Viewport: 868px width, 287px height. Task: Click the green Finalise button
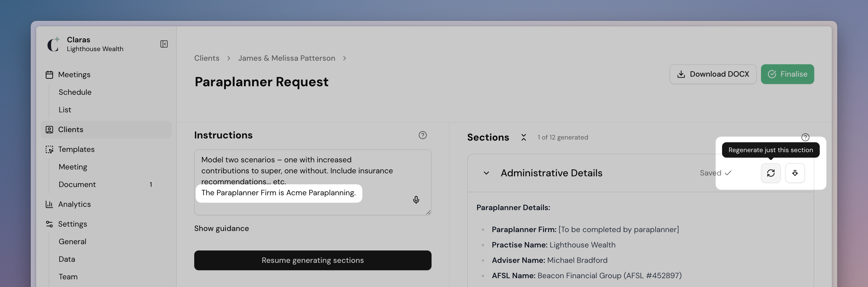click(x=787, y=74)
